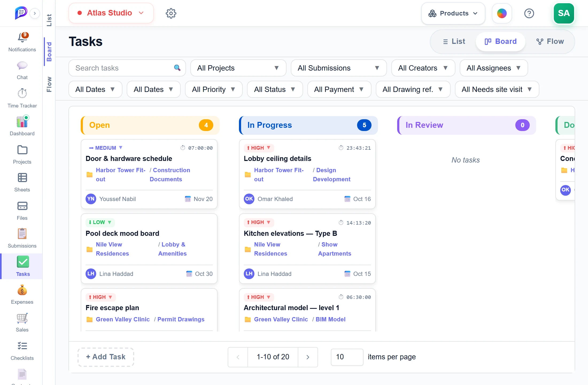Expand the All Payment filter
The width and height of the screenshot is (588, 385).
[x=339, y=89]
